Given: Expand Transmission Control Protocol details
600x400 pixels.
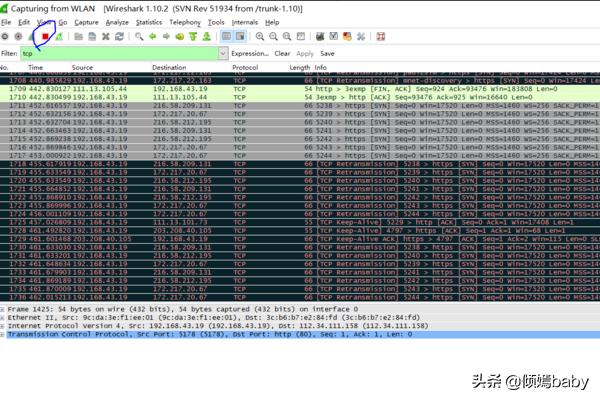Looking at the screenshot, I should pos(2,335).
